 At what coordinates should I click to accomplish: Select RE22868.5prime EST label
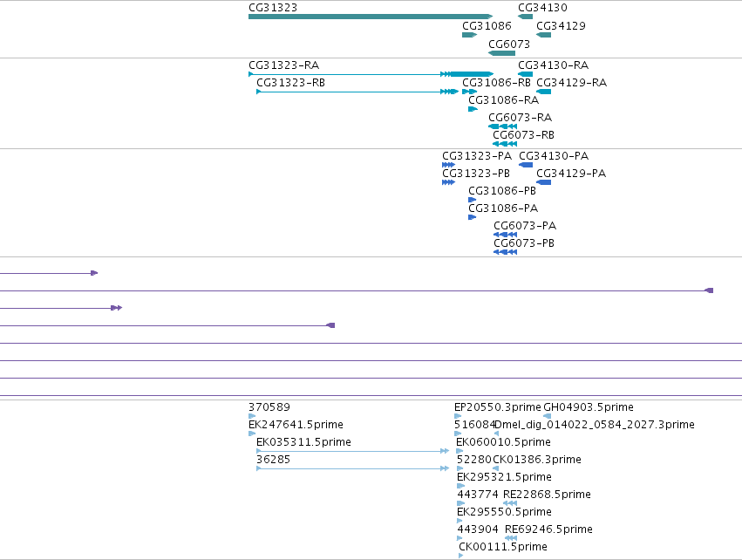click(x=547, y=495)
